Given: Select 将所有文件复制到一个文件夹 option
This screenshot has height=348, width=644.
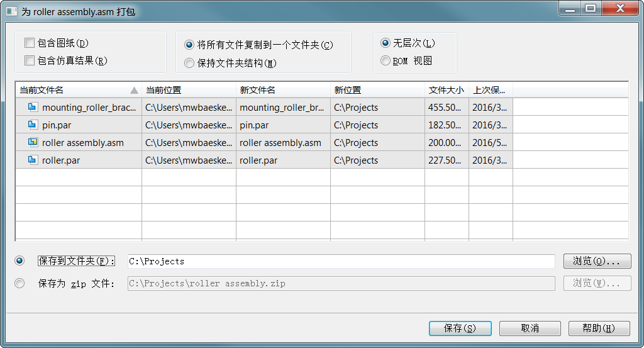Looking at the screenshot, I should 189,45.
